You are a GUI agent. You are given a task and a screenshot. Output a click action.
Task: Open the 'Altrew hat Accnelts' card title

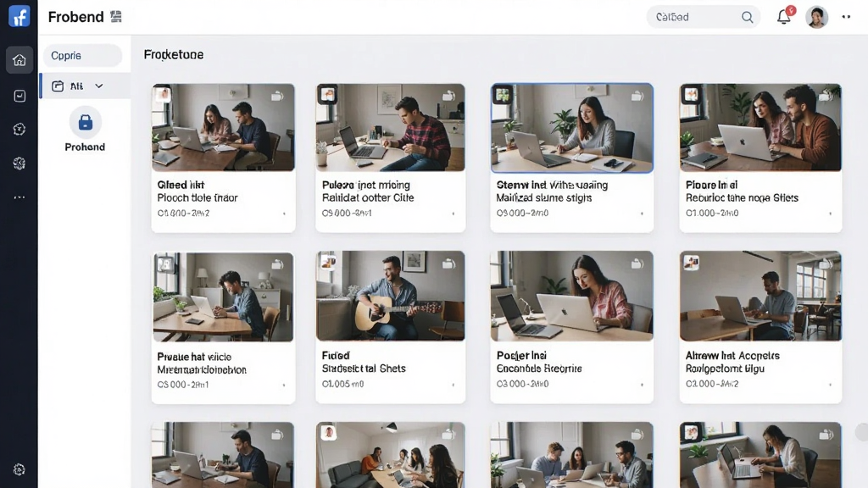tap(732, 355)
